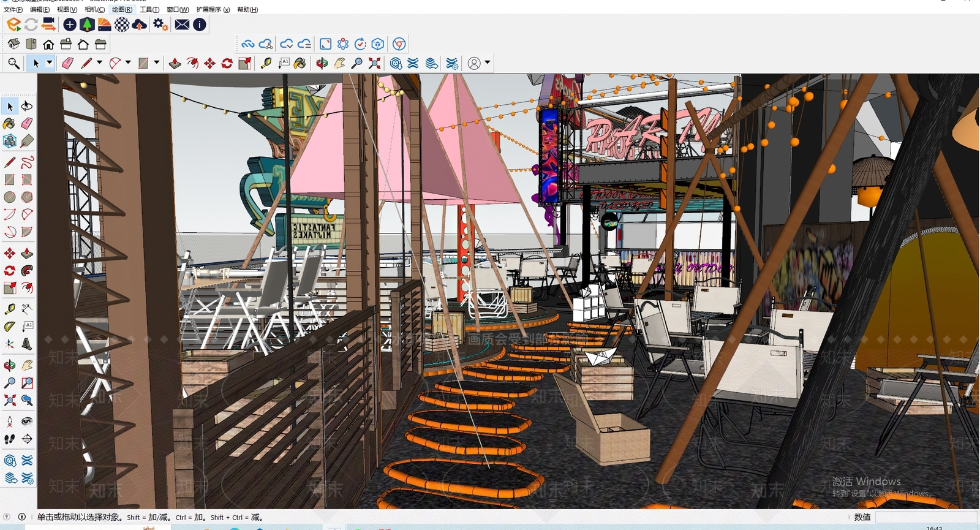Activate the Orbit tool
The height and width of the screenshot is (530, 980).
pos(322,62)
